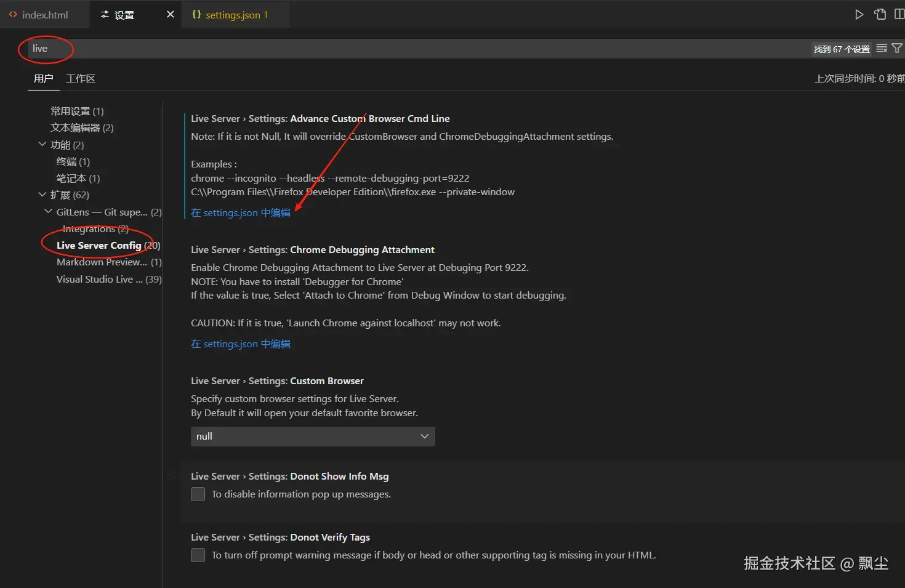Collapse the 扩展 (62) tree node
The width and height of the screenshot is (905, 588).
click(42, 195)
